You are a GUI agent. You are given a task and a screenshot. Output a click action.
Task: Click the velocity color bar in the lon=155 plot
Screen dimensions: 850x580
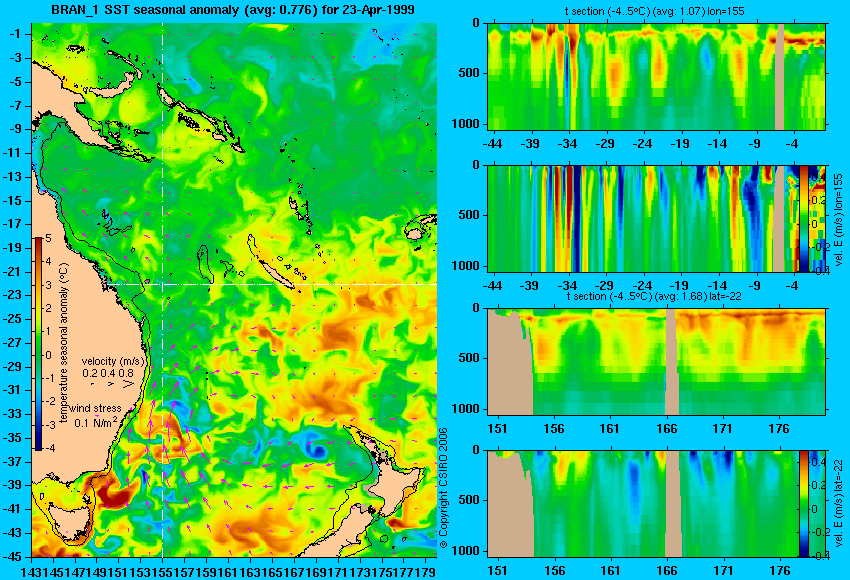pos(804,218)
